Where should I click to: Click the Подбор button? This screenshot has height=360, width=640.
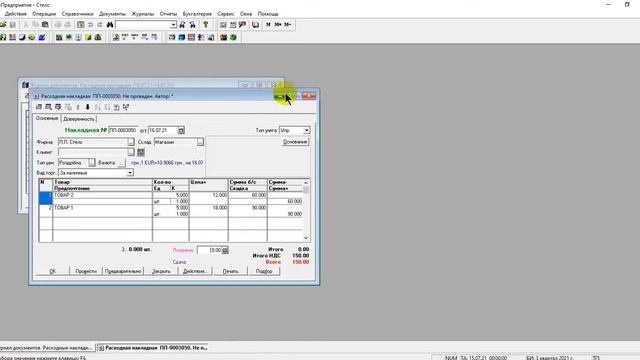(x=264, y=271)
